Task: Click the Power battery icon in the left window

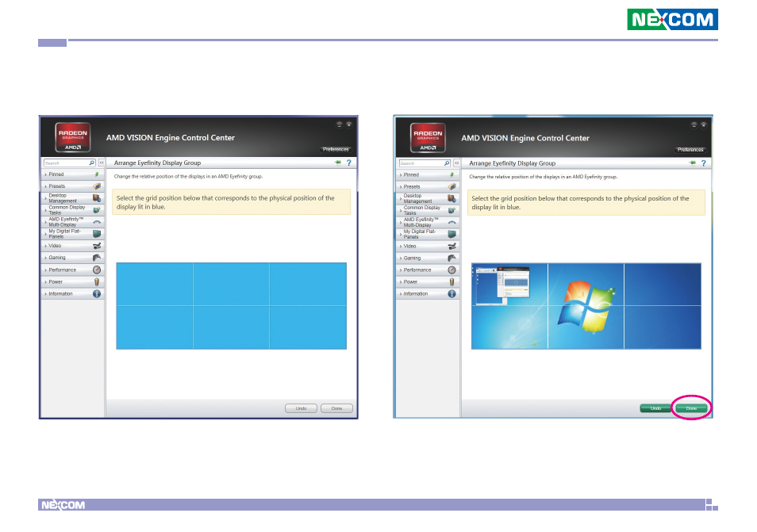Action: coord(97,281)
